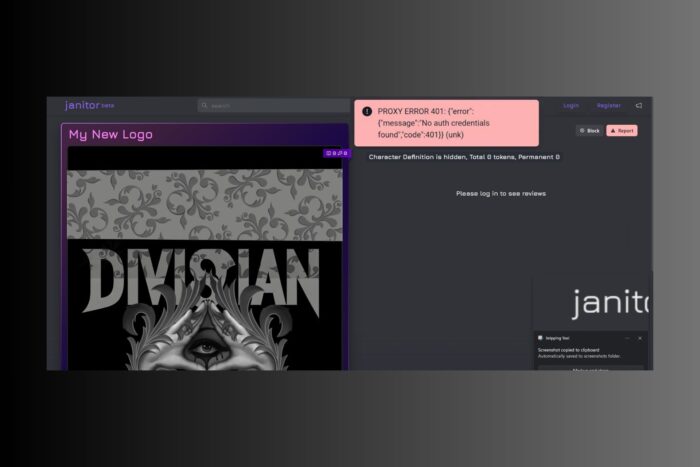Click the My New Logo title
Screen dimensions: 700x467
click(111, 134)
